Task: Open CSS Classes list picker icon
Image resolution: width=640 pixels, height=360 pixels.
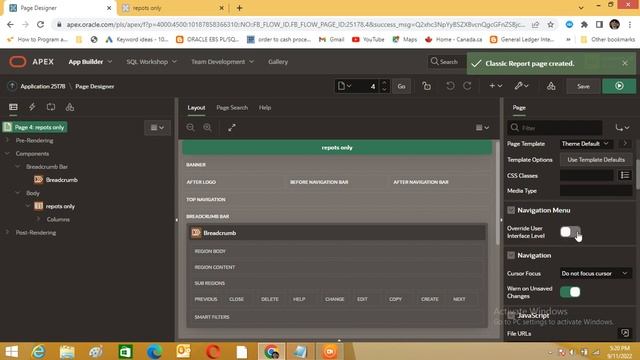Action: (x=624, y=176)
